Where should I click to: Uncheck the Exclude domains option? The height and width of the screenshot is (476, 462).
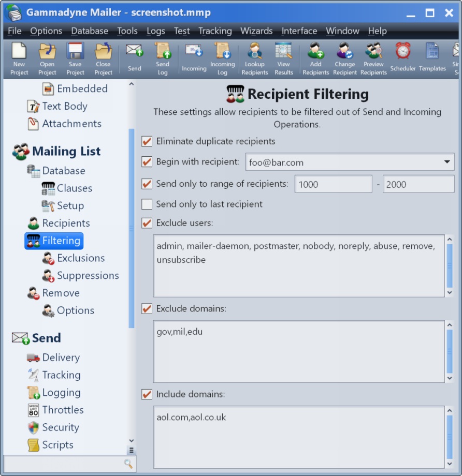coord(147,309)
